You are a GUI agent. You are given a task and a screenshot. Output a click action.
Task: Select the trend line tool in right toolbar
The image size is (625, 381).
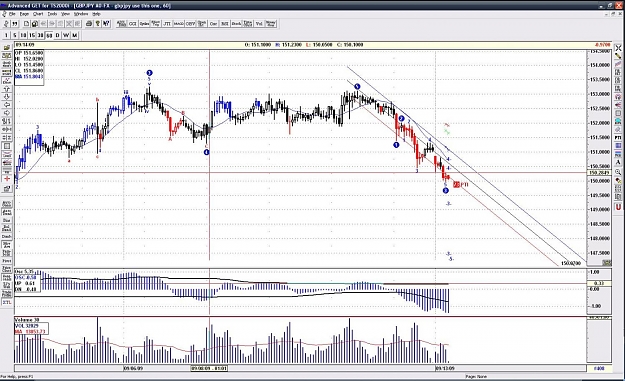point(618,64)
